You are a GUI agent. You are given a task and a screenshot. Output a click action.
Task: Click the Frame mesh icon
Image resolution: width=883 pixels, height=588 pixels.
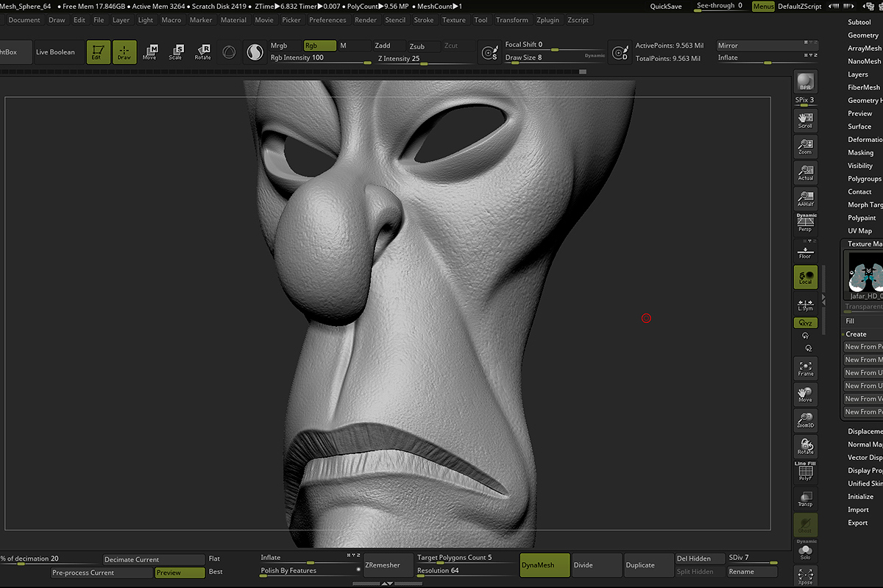[x=805, y=369]
